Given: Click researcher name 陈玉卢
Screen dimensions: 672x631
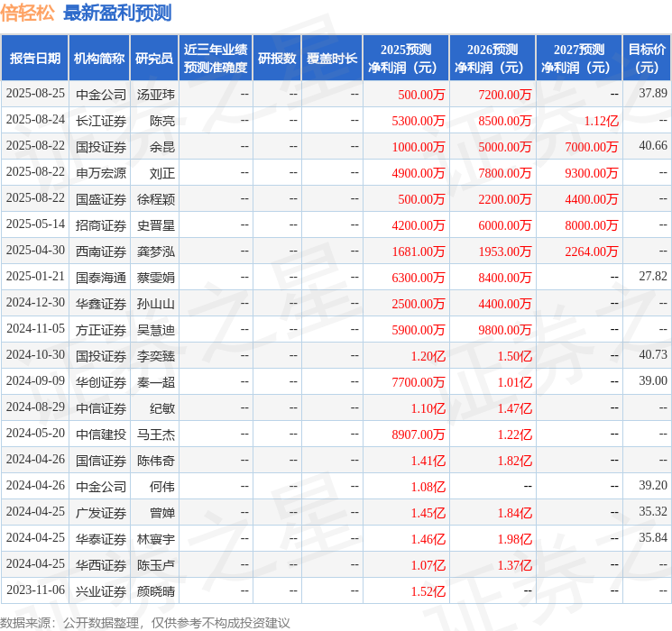Looking at the screenshot, I should [156, 565].
